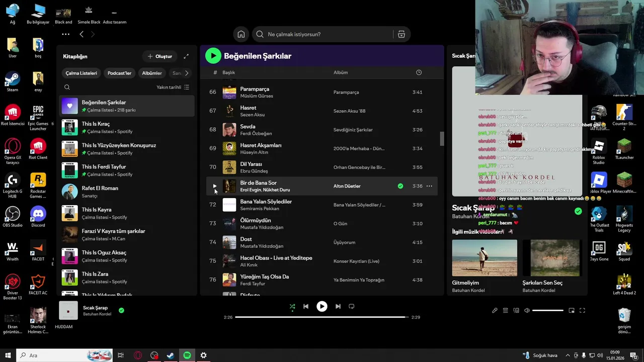Skip to next track

[338, 306]
